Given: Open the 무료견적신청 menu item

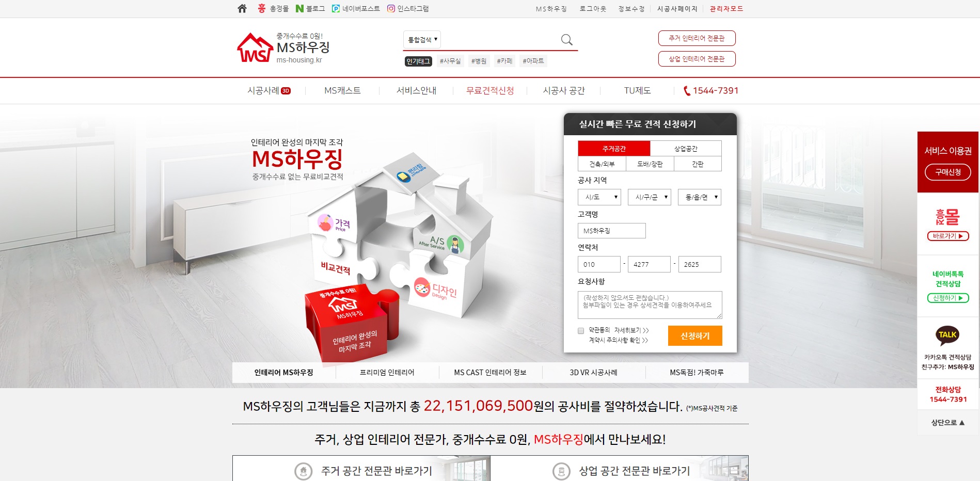Looking at the screenshot, I should [x=490, y=91].
